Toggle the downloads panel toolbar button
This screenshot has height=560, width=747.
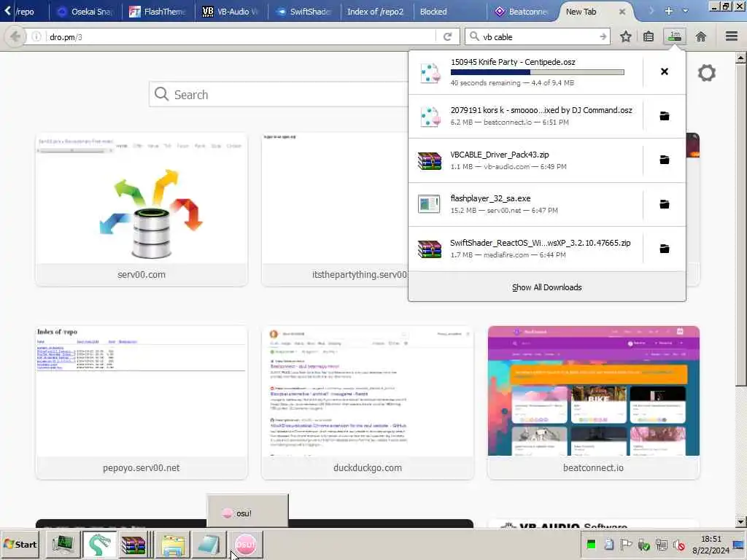(x=675, y=36)
